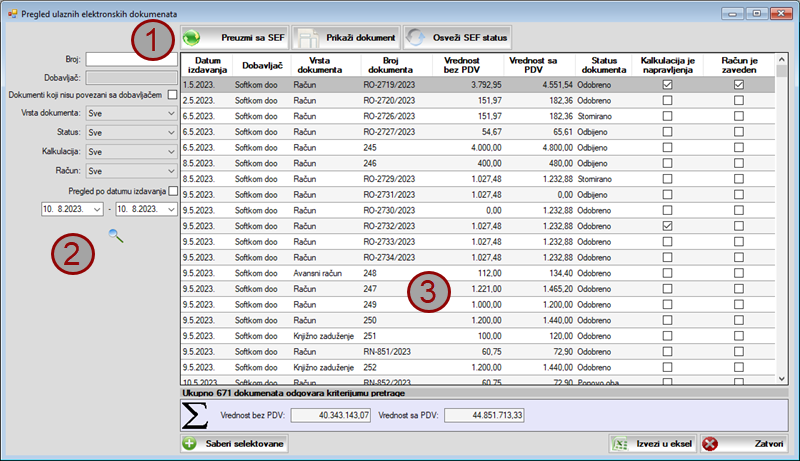800x461 pixels.
Task: Select Knjižno zaduženje row 251
Action: coord(478,336)
